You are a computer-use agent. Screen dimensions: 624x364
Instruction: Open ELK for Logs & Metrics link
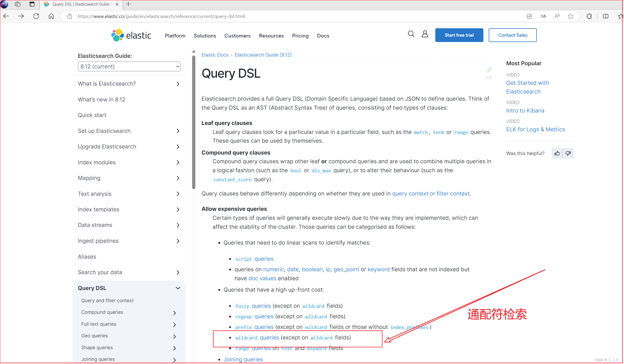coord(535,129)
